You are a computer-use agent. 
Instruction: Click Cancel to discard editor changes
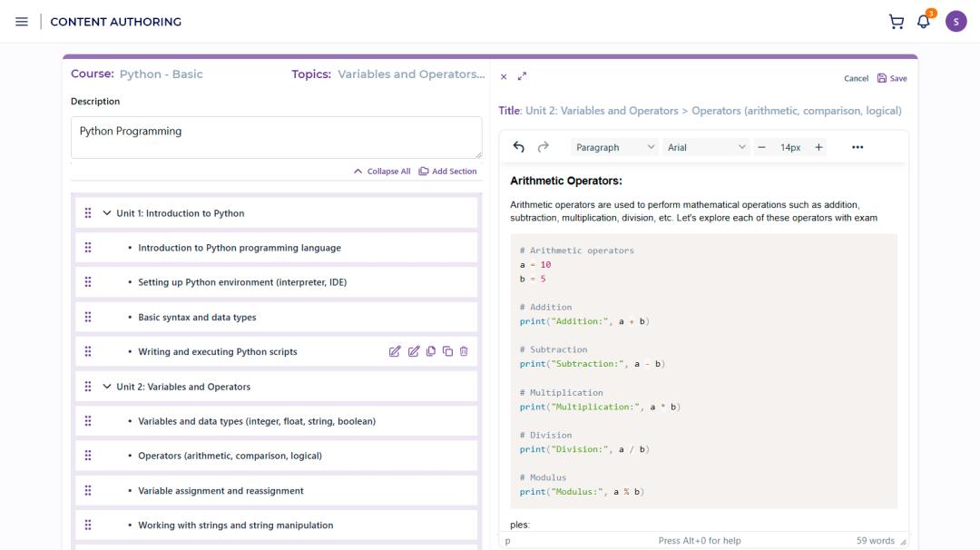[856, 78]
